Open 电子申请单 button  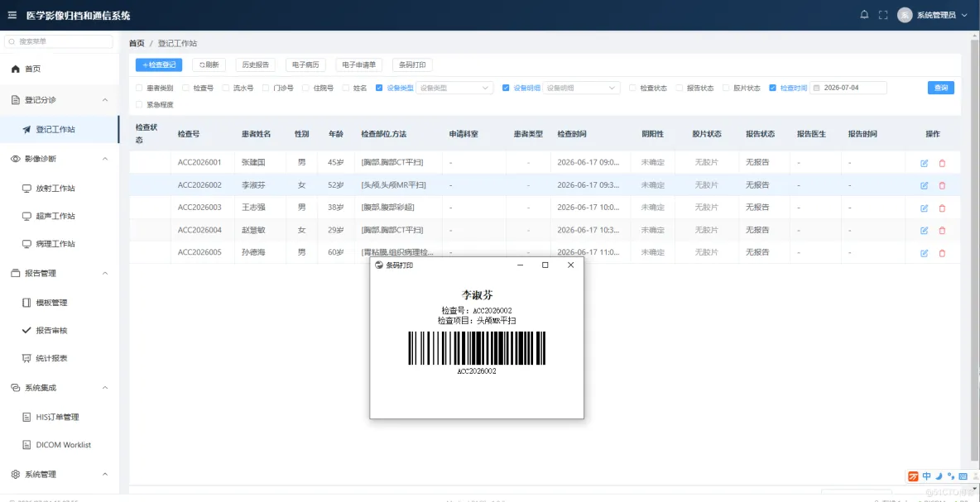358,65
